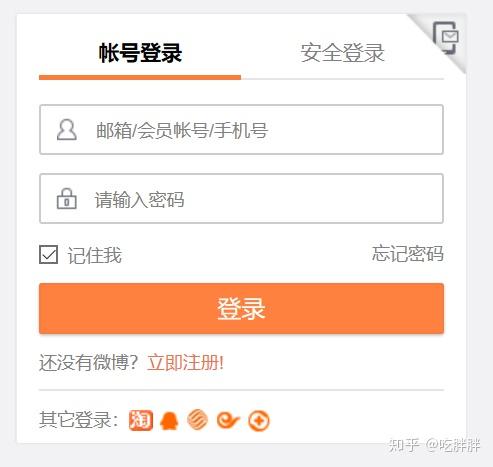Select the 帐号登录 tab

(x=140, y=53)
